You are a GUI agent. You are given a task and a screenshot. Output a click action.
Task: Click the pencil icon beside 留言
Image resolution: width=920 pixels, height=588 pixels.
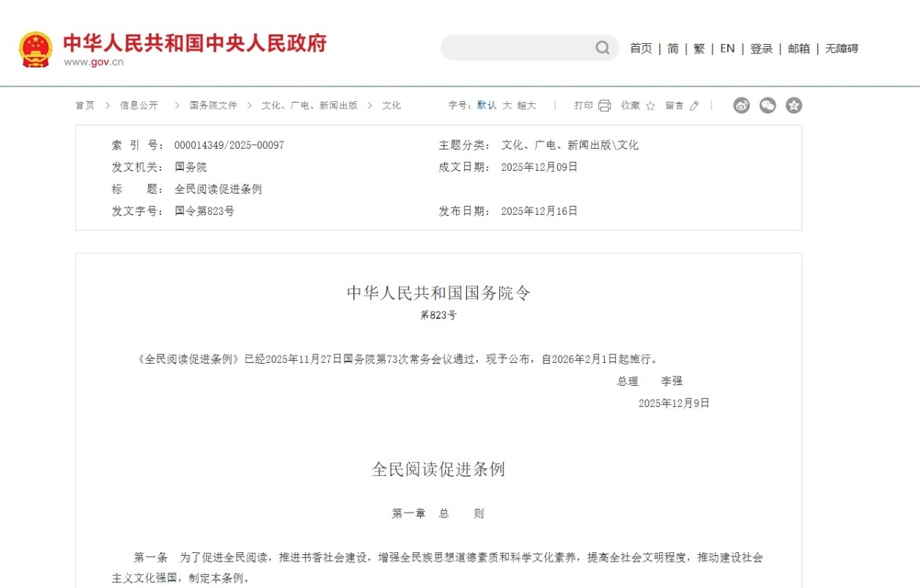[693, 105]
